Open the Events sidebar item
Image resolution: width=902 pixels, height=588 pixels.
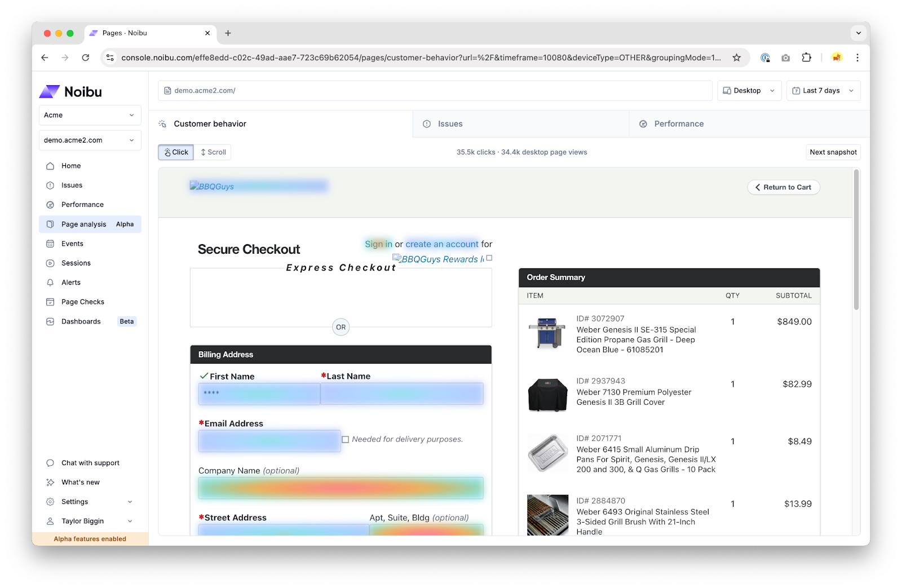point(90,244)
